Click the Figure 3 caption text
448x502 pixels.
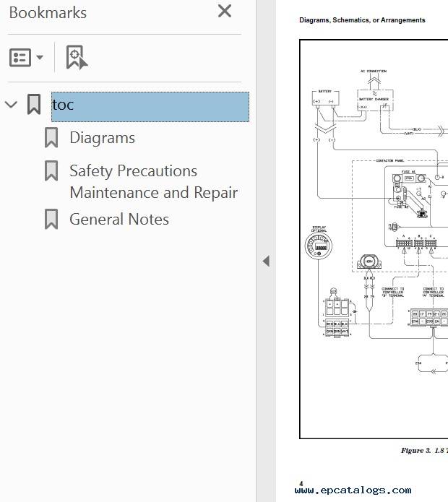pos(424,451)
